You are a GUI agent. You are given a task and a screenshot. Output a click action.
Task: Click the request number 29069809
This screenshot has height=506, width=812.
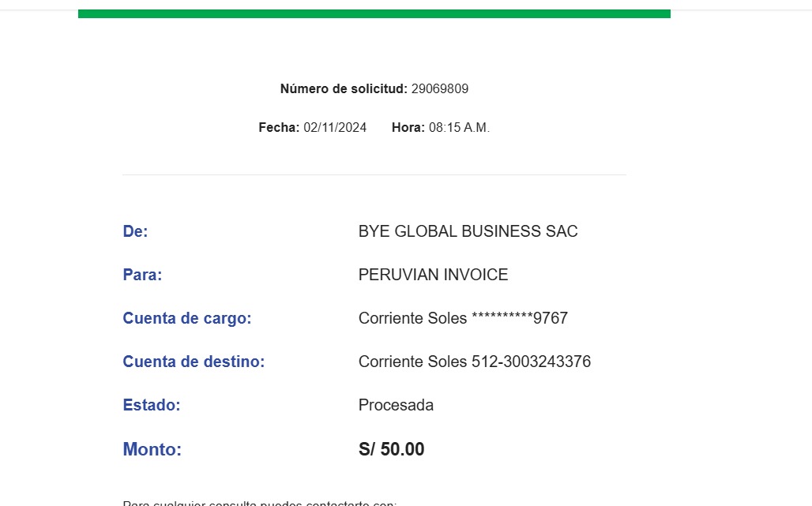[440, 89]
